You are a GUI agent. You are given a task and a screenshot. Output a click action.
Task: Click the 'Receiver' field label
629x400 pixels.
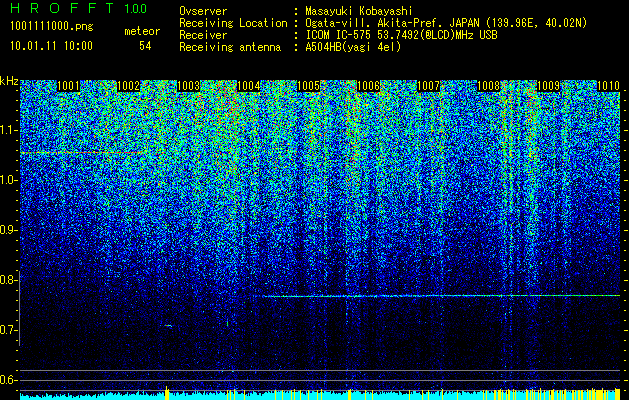[203, 35]
